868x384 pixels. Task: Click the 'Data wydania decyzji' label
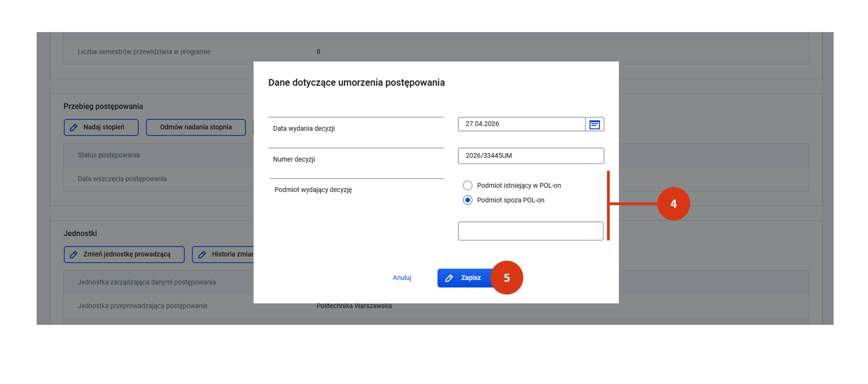[x=304, y=129]
